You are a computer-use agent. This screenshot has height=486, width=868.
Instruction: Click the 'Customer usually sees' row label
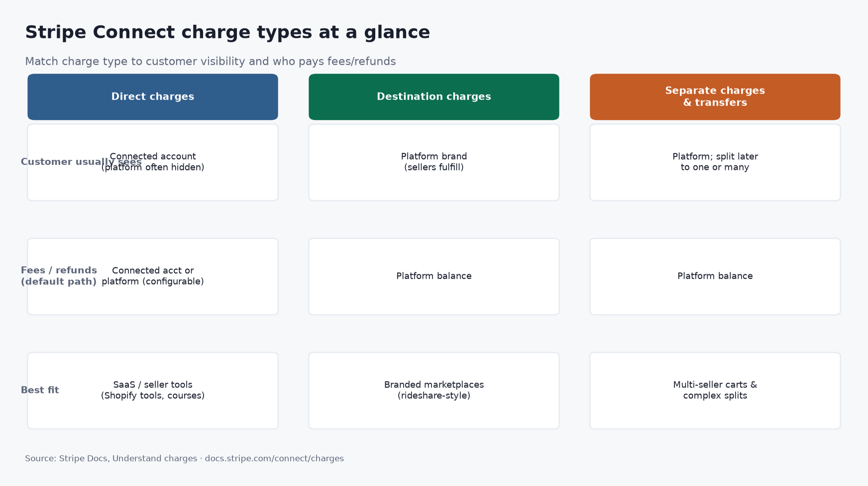click(81, 162)
